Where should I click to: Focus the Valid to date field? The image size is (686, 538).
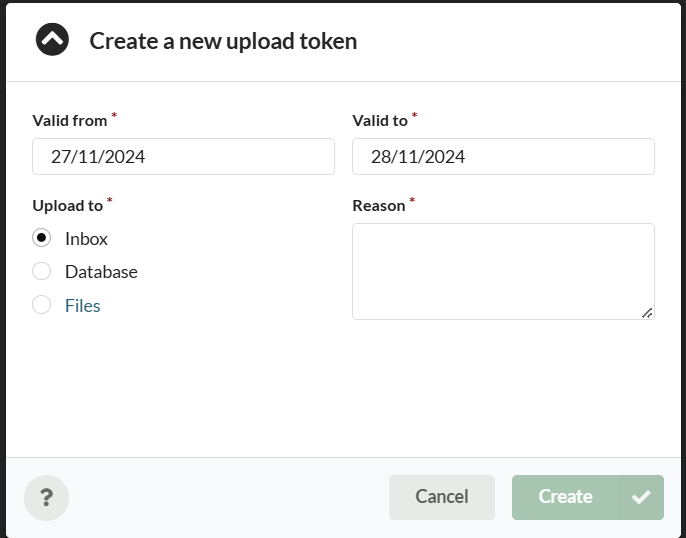(503, 157)
